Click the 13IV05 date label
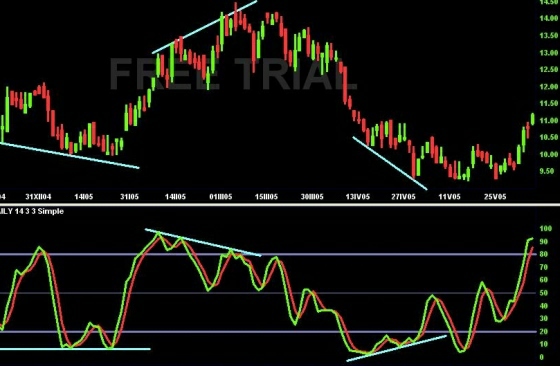This screenshot has width=560, height=366. 358,197
